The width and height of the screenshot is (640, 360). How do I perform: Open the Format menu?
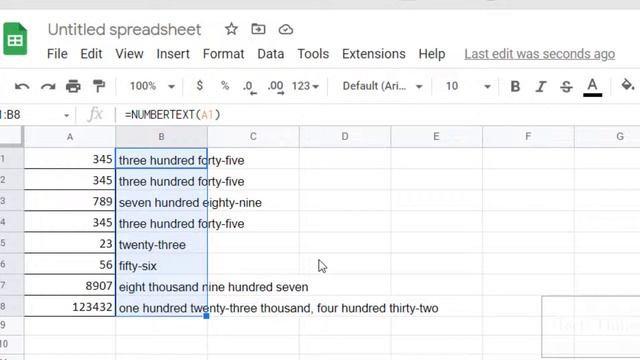pyautogui.click(x=223, y=54)
